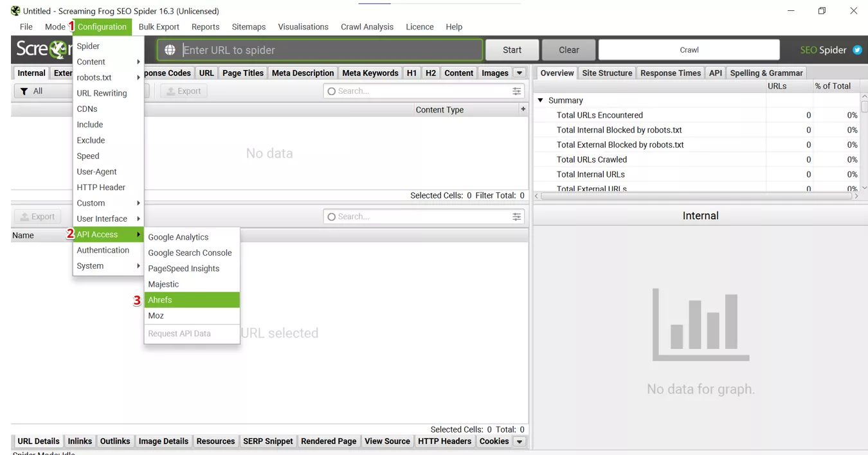The width and height of the screenshot is (868, 455).
Task: Switch to the Response Times tab
Action: (671, 73)
